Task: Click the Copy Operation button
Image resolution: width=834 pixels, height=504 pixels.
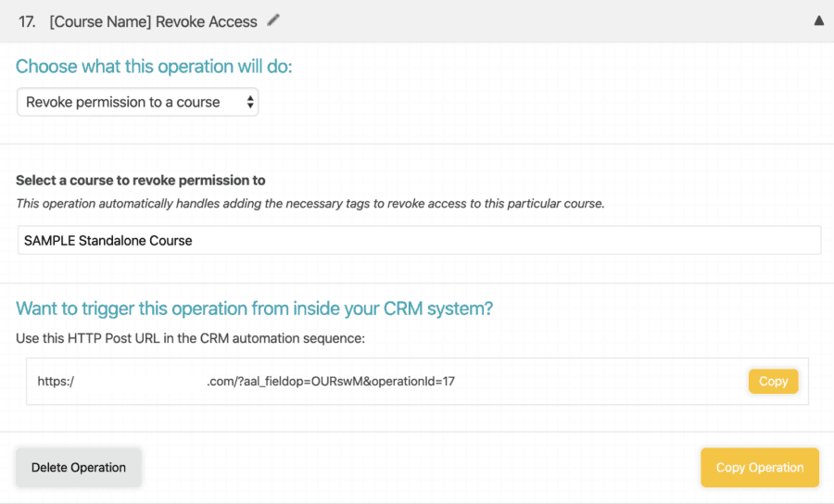Action: pos(760,467)
